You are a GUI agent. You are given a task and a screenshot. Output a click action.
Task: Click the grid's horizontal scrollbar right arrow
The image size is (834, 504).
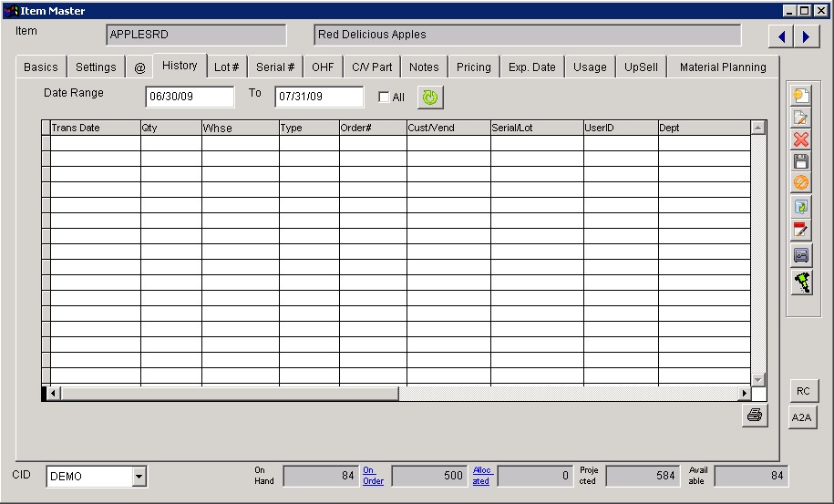pos(745,394)
